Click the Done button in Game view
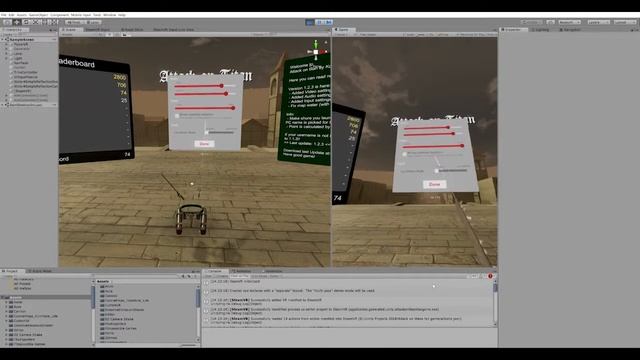The width and height of the screenshot is (640, 360). tap(434, 184)
